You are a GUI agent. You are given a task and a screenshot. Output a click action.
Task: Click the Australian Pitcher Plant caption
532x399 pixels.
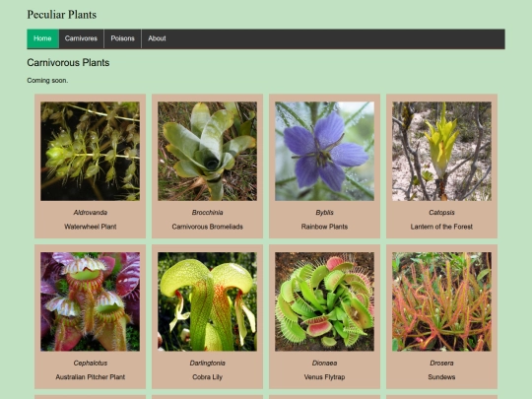click(x=91, y=377)
